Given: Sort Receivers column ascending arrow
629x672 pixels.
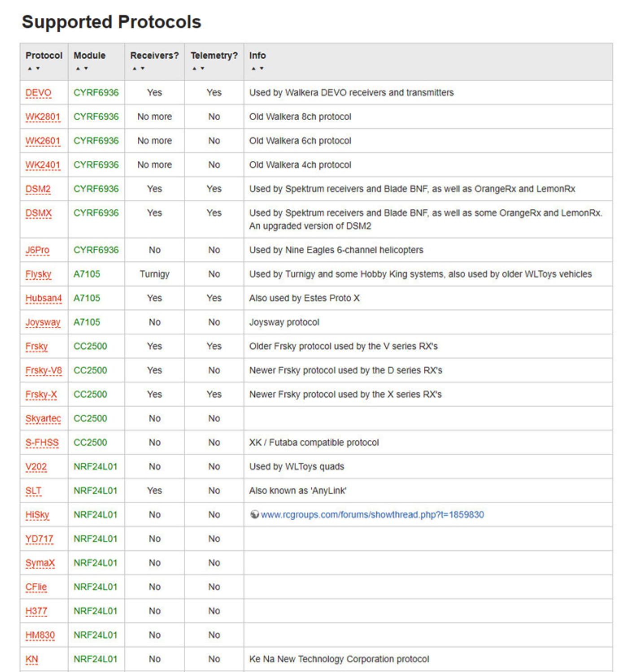Looking at the screenshot, I should pyautogui.click(x=135, y=69).
